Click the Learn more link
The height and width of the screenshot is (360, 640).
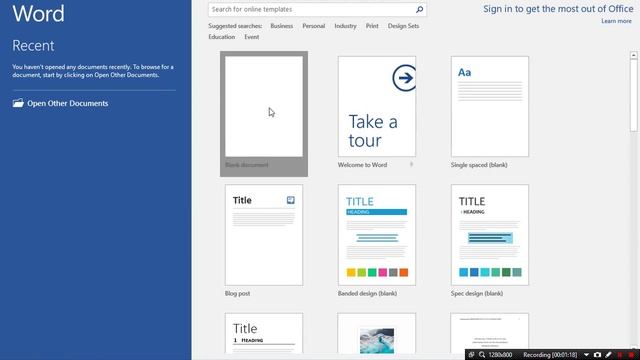[616, 21]
